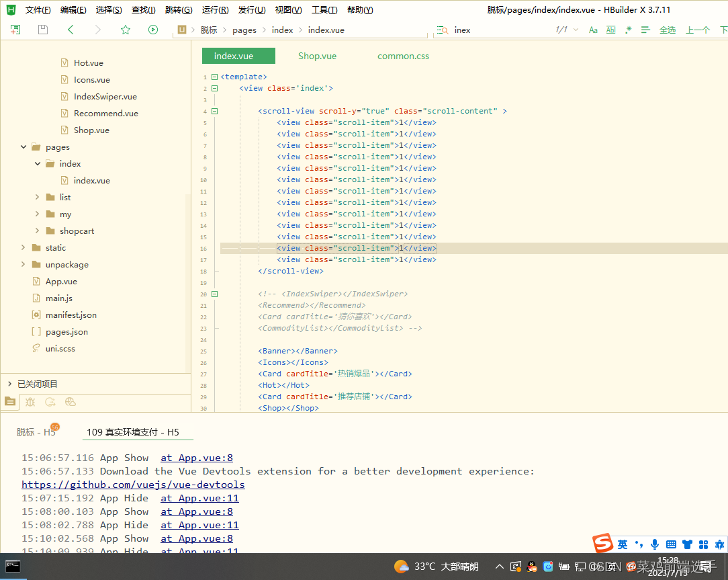Image resolution: width=728 pixels, height=580 pixels.
Task: Collapse the pages folder in the explorer
Action: tap(24, 147)
